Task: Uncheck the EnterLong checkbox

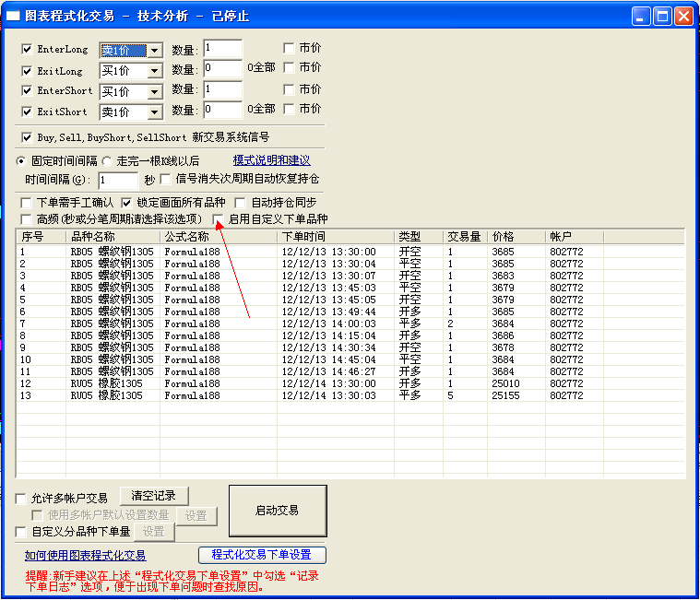Action: coord(27,49)
